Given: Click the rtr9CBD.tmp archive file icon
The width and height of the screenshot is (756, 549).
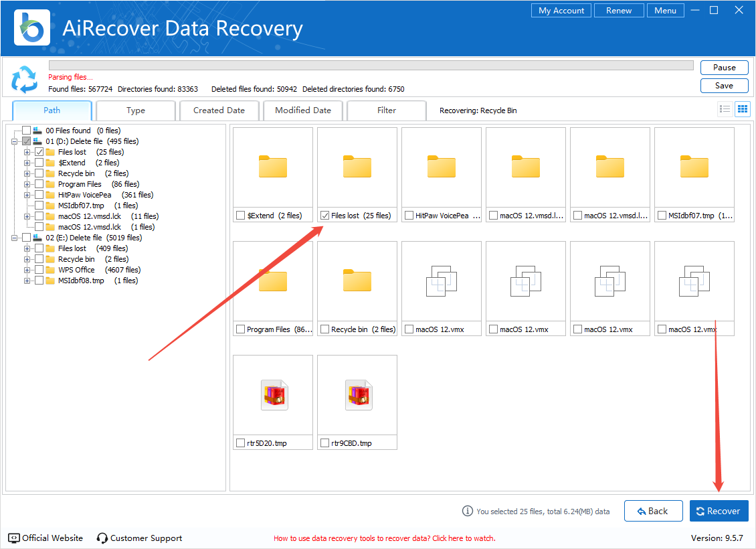Looking at the screenshot, I should pos(357,395).
